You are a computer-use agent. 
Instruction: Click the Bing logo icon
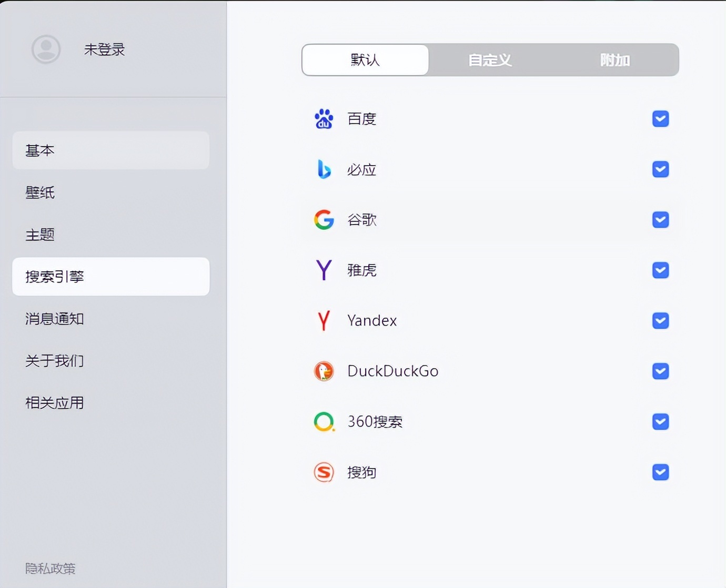point(324,169)
